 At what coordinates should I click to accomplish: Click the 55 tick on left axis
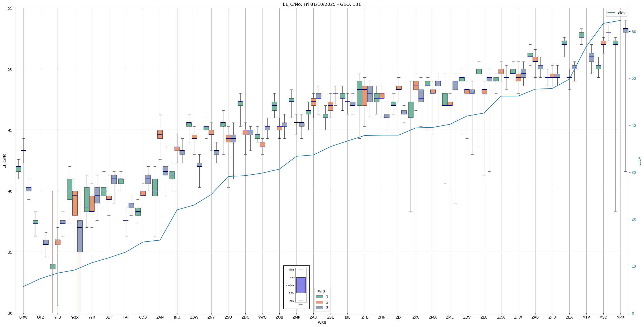coord(10,8)
